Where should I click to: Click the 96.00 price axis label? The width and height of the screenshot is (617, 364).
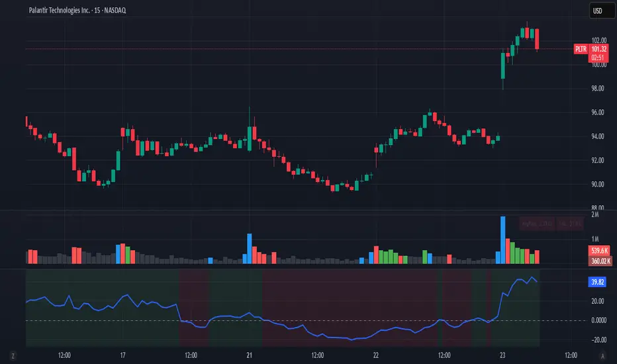coord(597,113)
